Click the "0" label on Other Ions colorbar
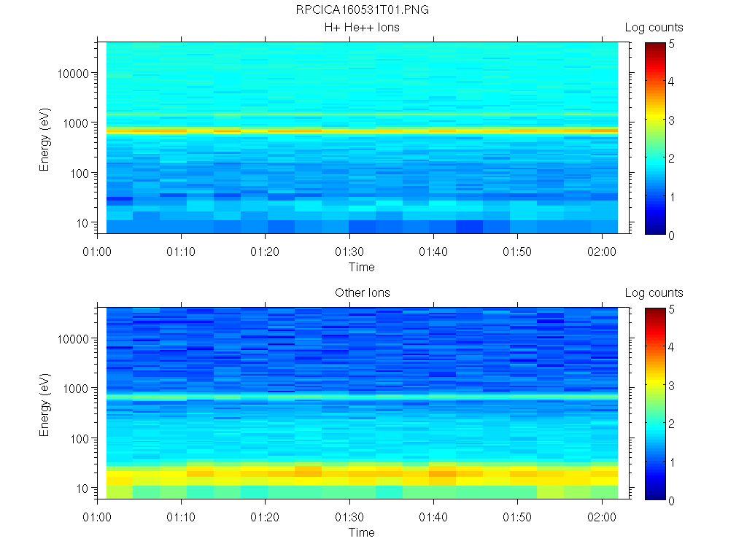This screenshot has height=560, width=747. pyautogui.click(x=672, y=501)
